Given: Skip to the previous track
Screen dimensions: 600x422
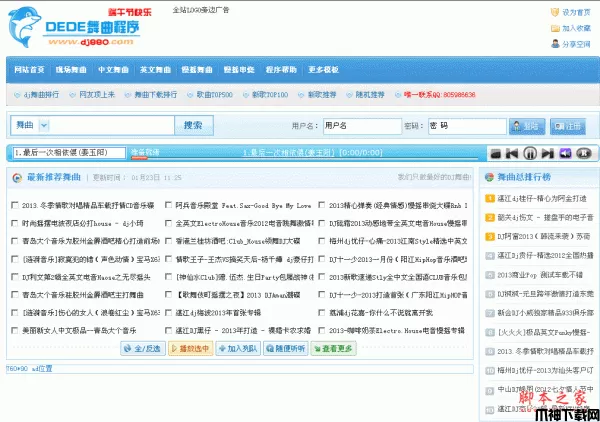Looking at the screenshot, I should pos(512,153).
